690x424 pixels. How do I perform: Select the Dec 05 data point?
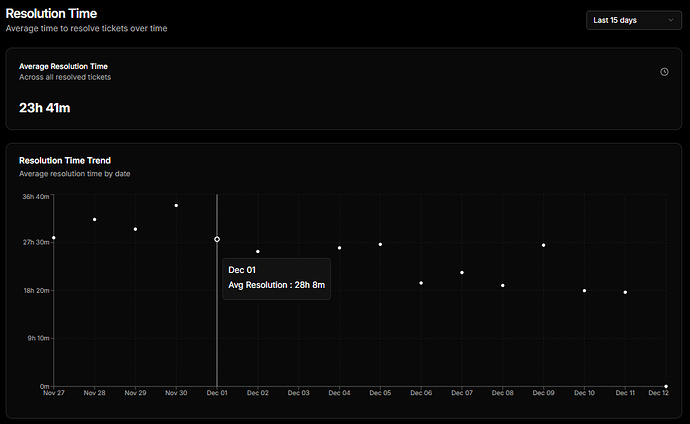click(380, 244)
